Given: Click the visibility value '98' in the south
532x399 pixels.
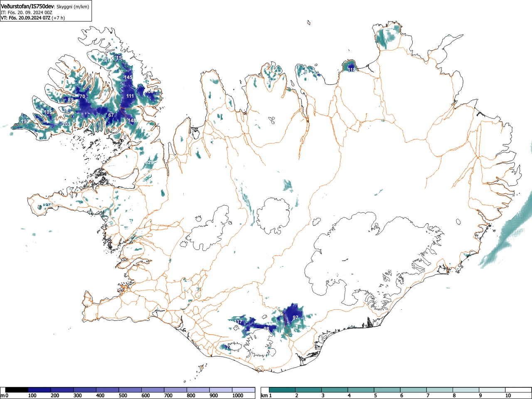Looking at the screenshot, I should coord(266,328).
